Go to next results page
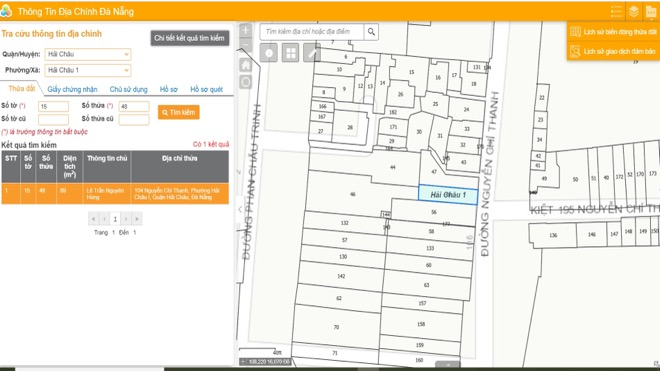This screenshot has height=371, width=660. 125,219
